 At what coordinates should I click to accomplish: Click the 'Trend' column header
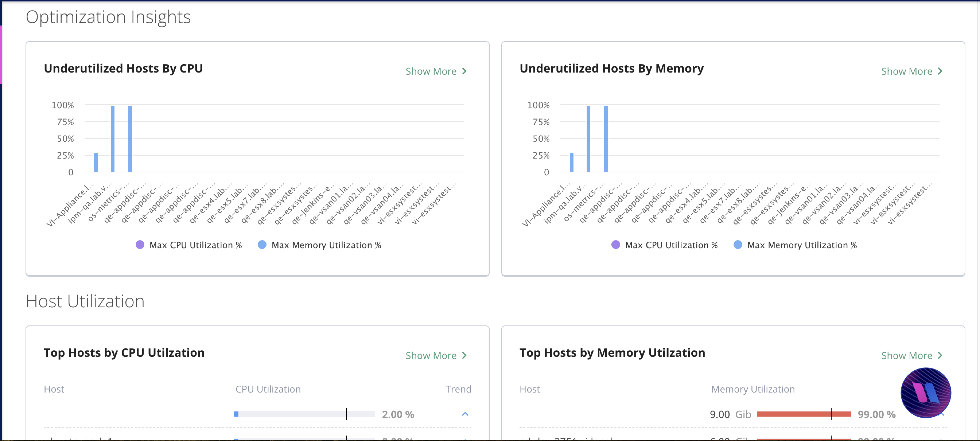point(458,389)
